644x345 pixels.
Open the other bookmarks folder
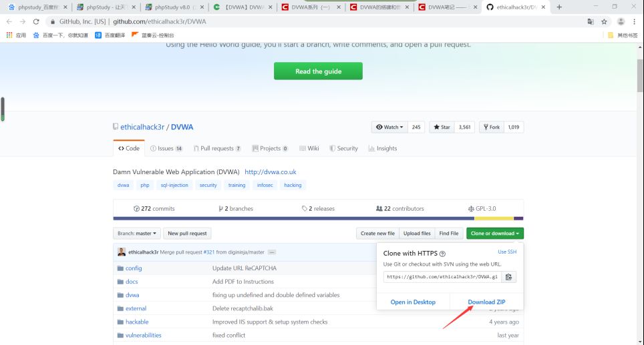(x=623, y=35)
